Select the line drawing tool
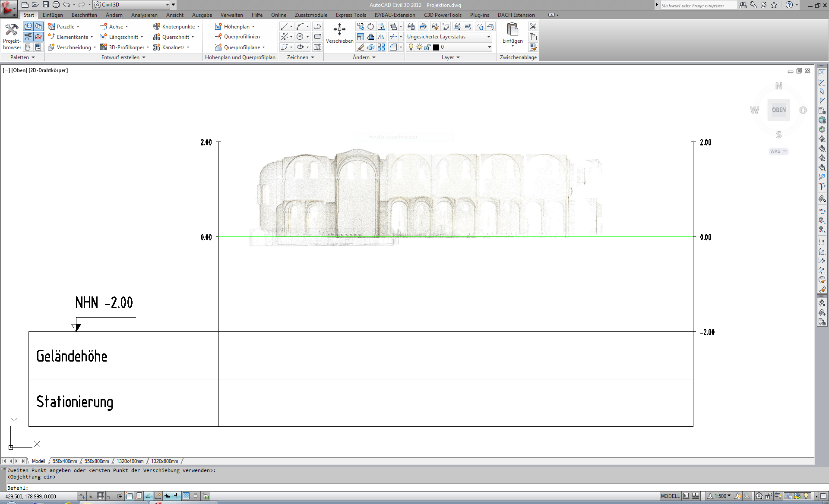The height and width of the screenshot is (504, 829). pos(284,26)
